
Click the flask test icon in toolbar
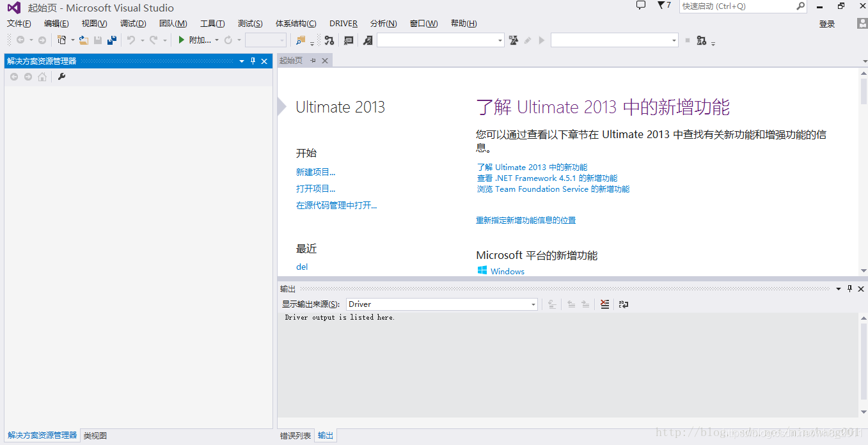[x=513, y=40]
